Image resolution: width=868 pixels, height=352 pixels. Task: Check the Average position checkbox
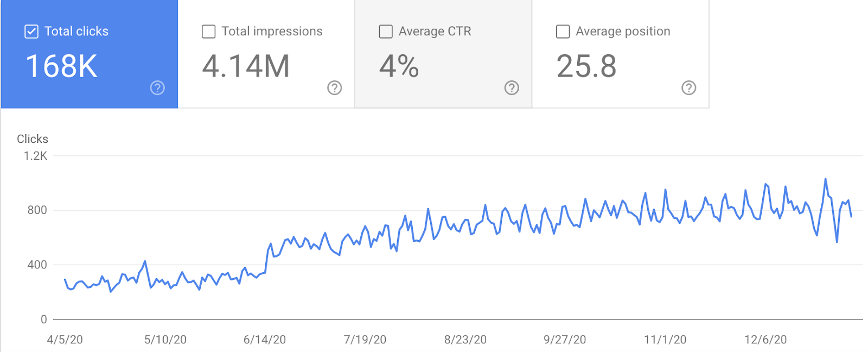click(x=563, y=32)
